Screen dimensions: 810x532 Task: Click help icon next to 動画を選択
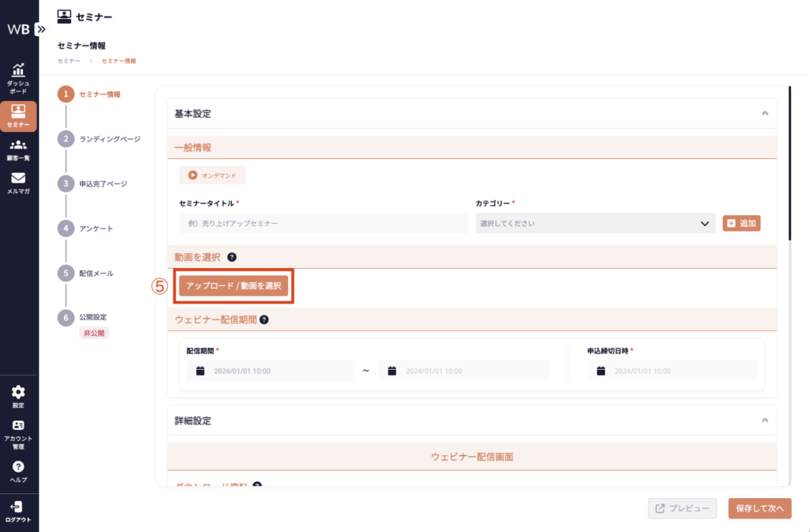pyautogui.click(x=232, y=257)
